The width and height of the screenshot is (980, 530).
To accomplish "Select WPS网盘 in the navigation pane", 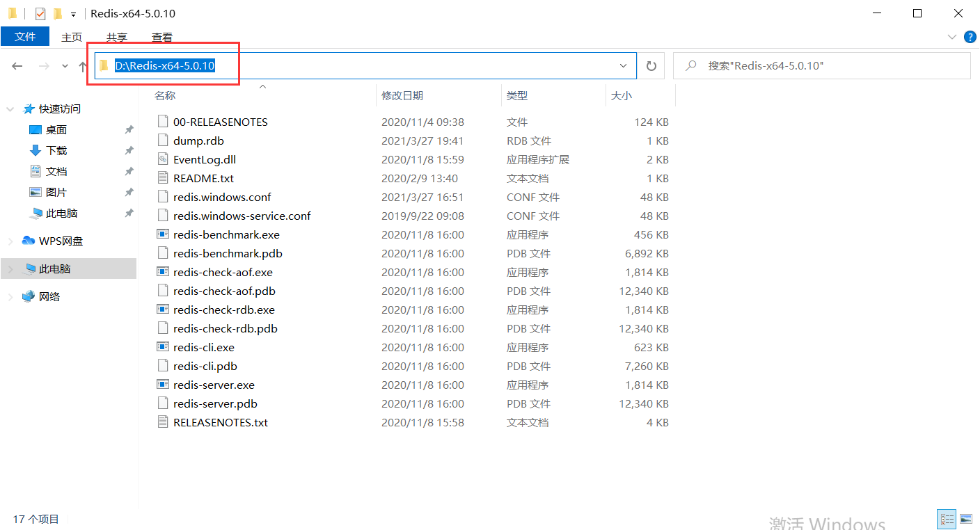I will pos(61,241).
